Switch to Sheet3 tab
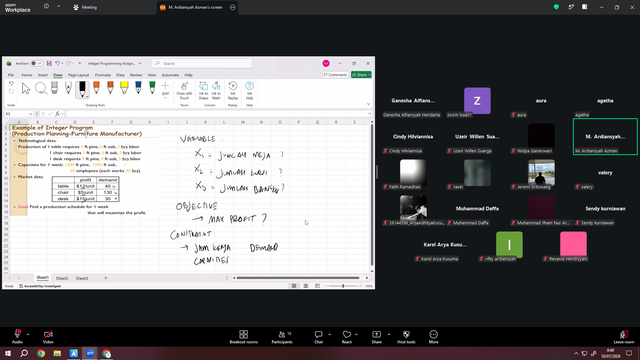Screen dimensions: 640x360 82,278
